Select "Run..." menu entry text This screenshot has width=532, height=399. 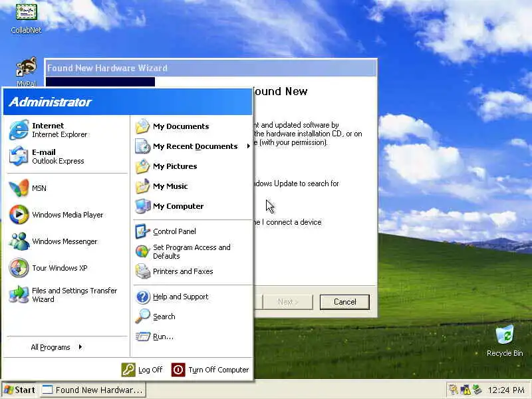pos(163,336)
